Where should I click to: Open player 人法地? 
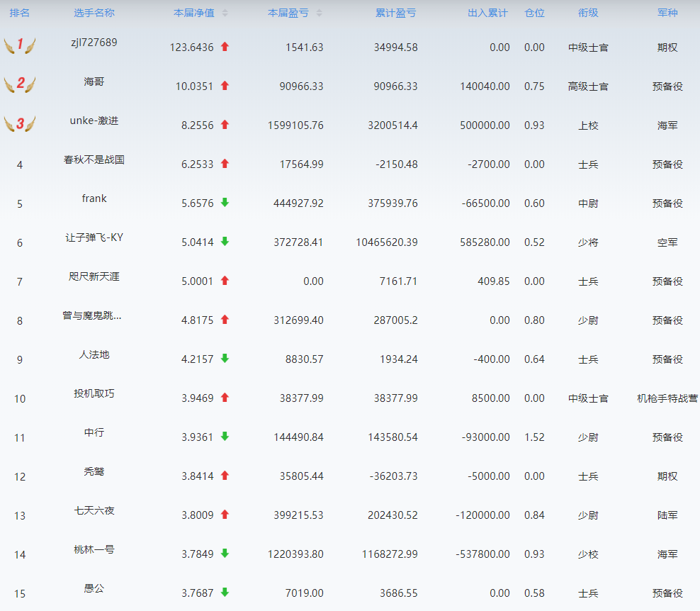pos(94,354)
